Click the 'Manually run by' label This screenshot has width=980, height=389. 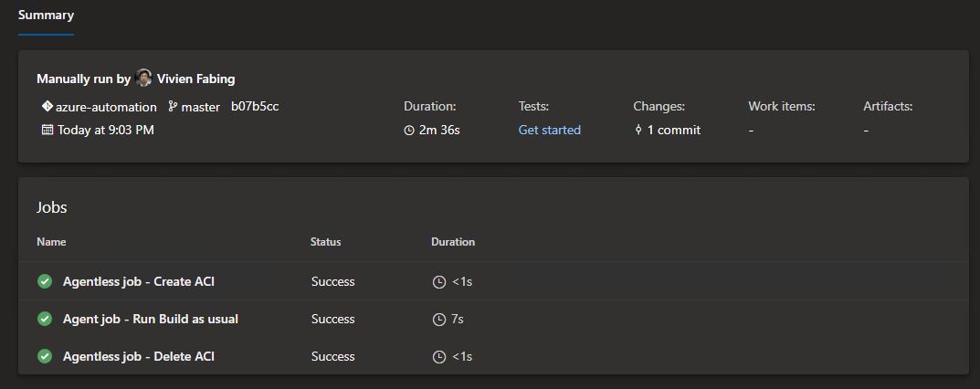(x=84, y=79)
